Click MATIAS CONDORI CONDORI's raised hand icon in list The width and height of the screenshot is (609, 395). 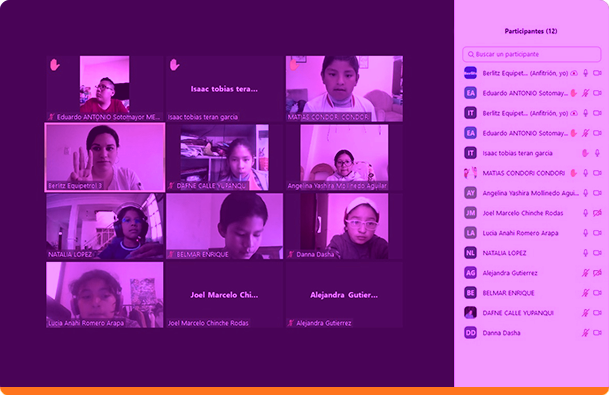click(x=573, y=173)
